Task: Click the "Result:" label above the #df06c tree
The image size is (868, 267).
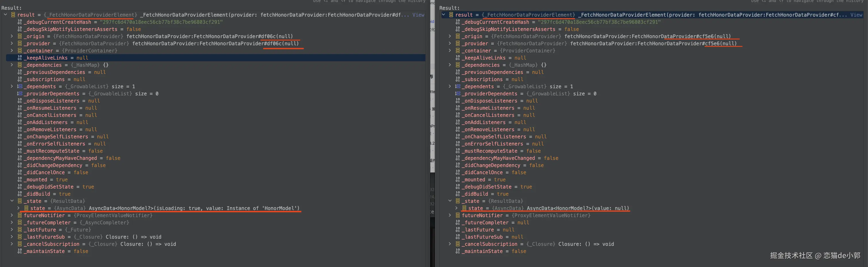Action: (x=11, y=8)
